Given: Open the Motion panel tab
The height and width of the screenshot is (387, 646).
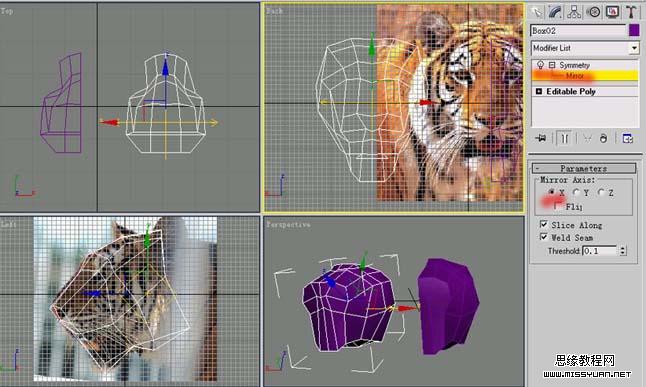Looking at the screenshot, I should 593,12.
